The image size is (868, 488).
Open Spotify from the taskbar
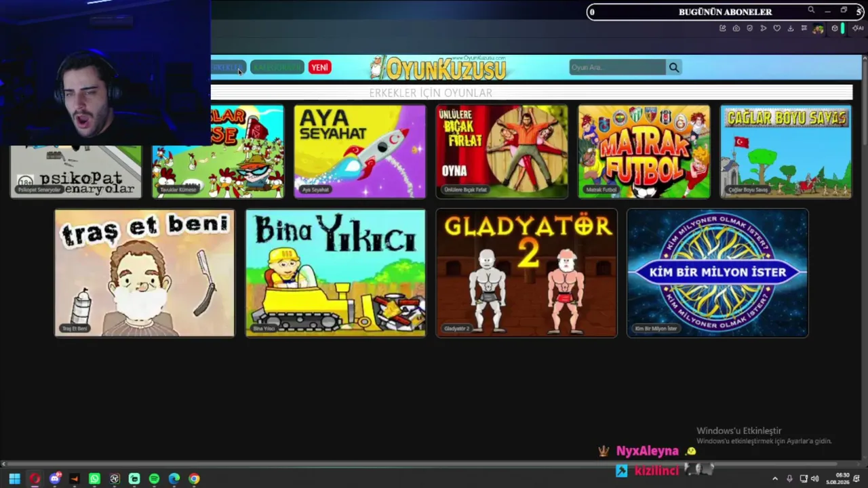(154, 479)
